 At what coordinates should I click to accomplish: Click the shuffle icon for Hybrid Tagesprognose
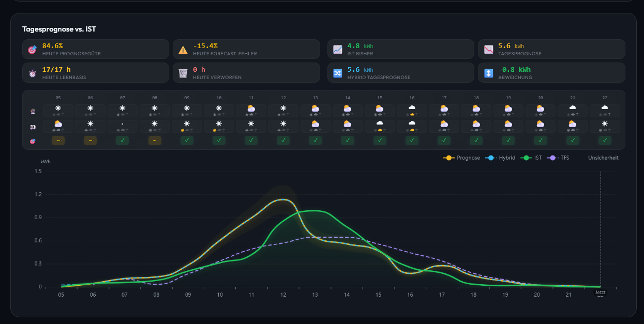338,73
